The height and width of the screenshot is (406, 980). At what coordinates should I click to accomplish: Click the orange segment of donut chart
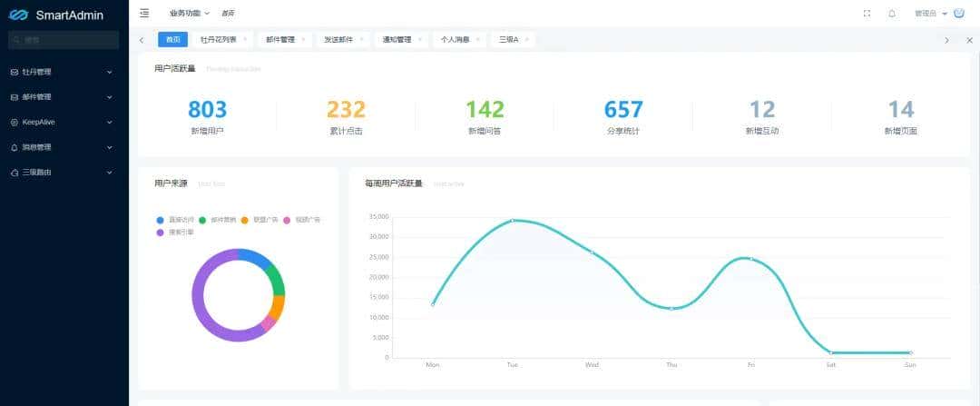pyautogui.click(x=277, y=307)
